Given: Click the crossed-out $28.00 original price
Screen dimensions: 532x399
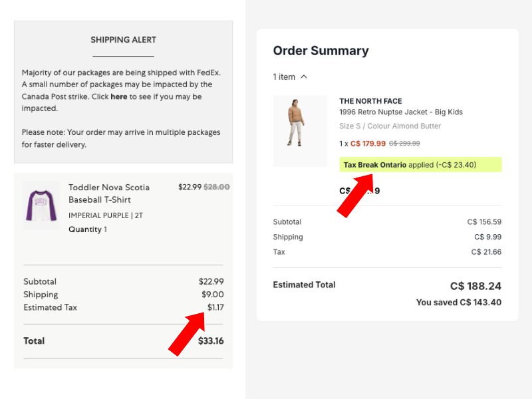Looking at the screenshot, I should tap(217, 187).
